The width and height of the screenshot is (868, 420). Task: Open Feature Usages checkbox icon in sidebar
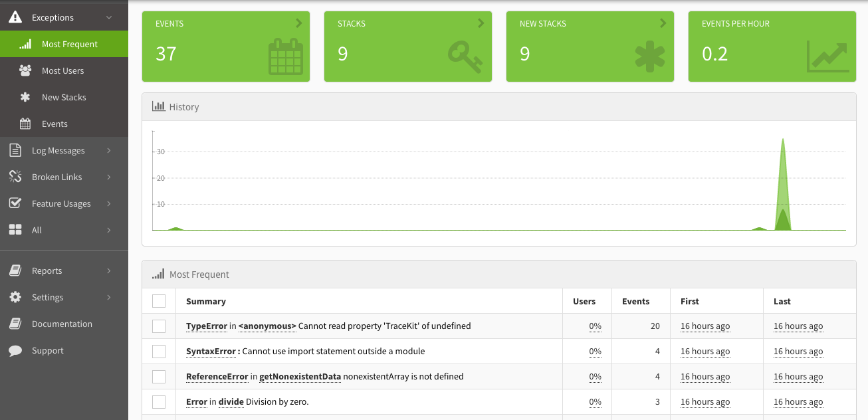tap(15, 203)
